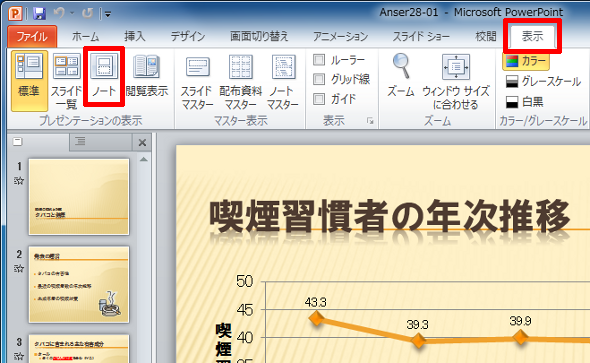Switch to the 挿入 tab
590x363 pixels.
(x=134, y=36)
